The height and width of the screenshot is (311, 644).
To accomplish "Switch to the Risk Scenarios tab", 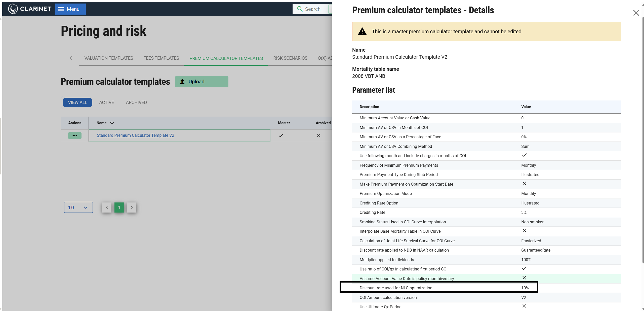I will [290, 58].
